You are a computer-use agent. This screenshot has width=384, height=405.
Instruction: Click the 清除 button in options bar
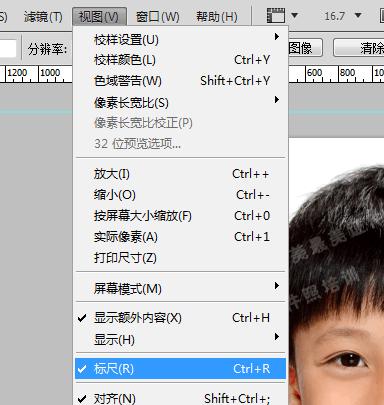[x=359, y=48]
